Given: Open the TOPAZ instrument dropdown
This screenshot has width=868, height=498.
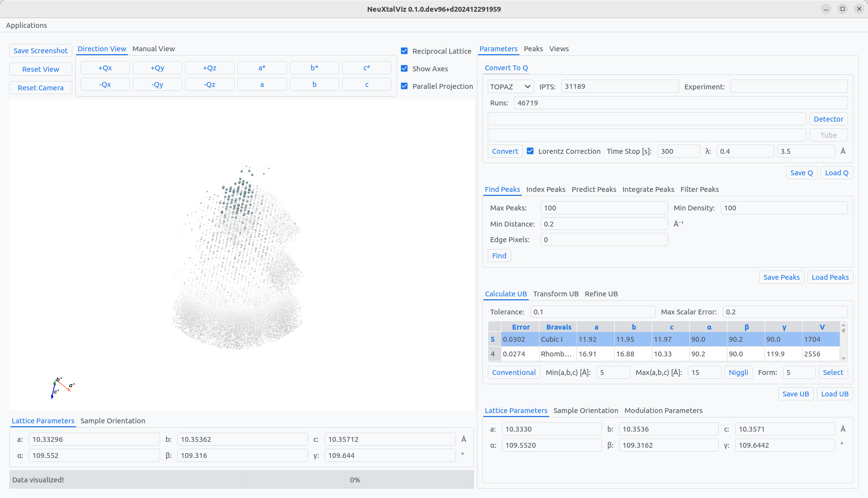Looking at the screenshot, I should [510, 86].
